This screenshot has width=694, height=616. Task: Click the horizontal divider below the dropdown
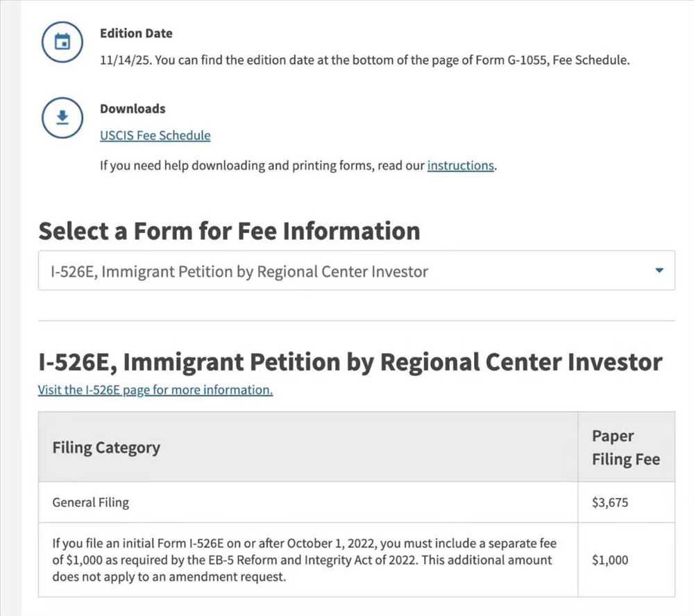coord(356,320)
